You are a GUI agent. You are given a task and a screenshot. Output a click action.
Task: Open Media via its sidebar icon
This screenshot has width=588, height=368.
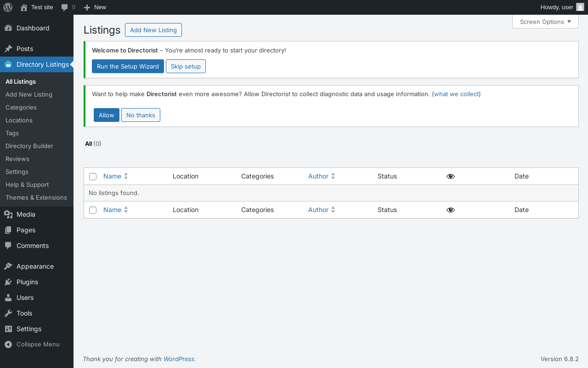(x=8, y=214)
